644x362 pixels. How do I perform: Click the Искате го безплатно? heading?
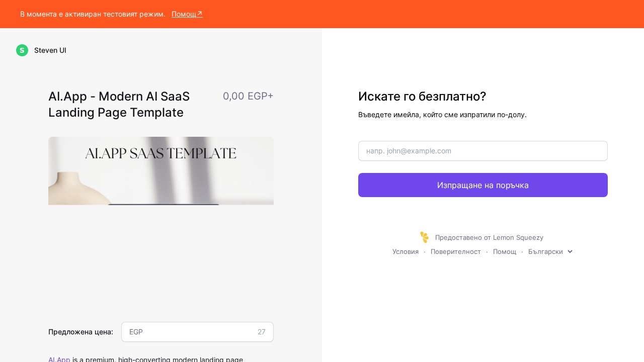point(422,97)
